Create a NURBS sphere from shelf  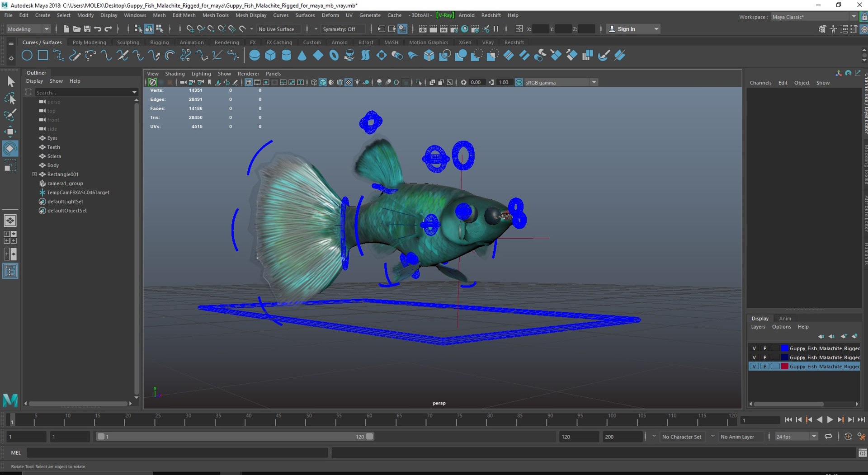pos(255,56)
